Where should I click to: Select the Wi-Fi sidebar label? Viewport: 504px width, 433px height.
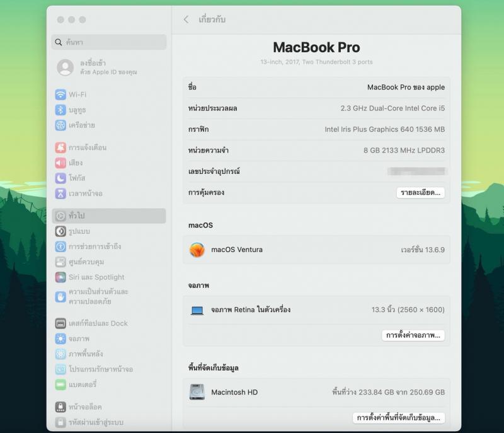pos(77,95)
